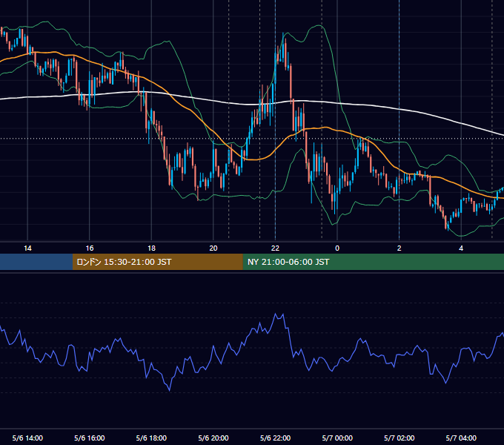Click the hour label 22 on price chart axis
The width and height of the screenshot is (504, 445).
pyautogui.click(x=275, y=248)
